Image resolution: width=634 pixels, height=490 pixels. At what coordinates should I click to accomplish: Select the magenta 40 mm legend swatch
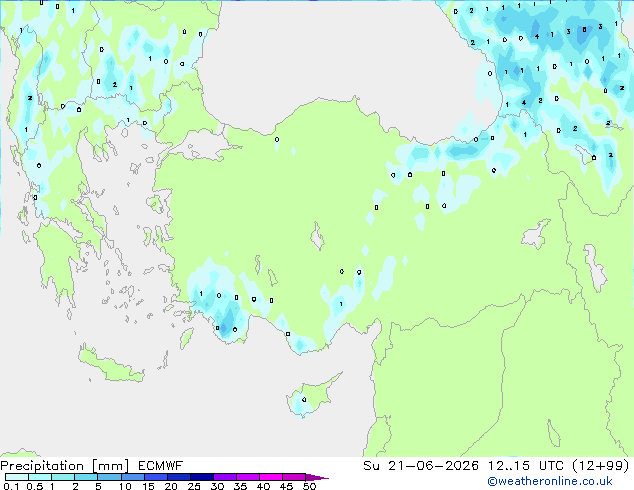click(x=271, y=477)
